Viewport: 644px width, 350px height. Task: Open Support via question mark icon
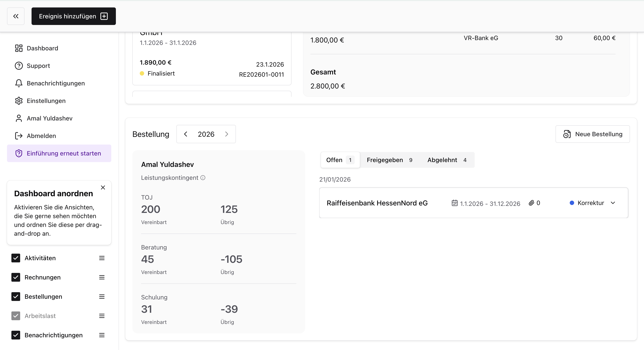[x=19, y=66]
